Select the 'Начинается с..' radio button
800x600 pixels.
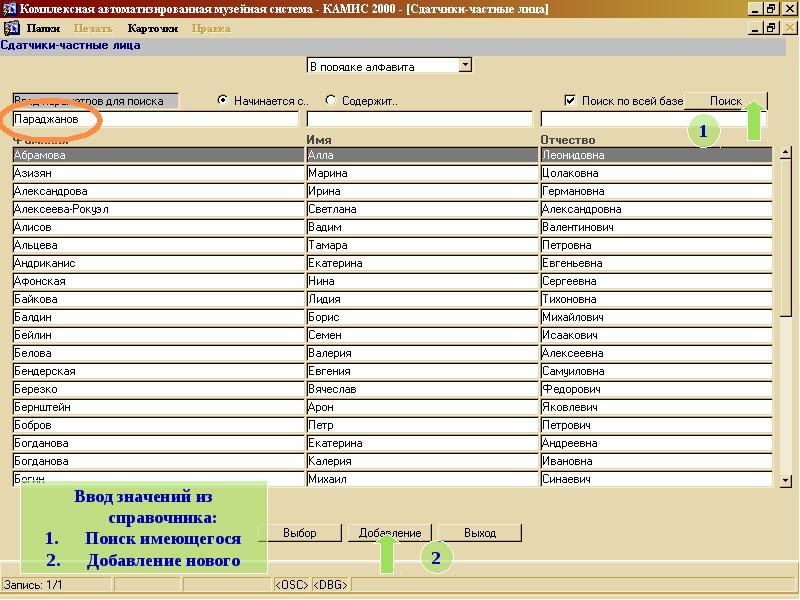pyautogui.click(x=223, y=100)
